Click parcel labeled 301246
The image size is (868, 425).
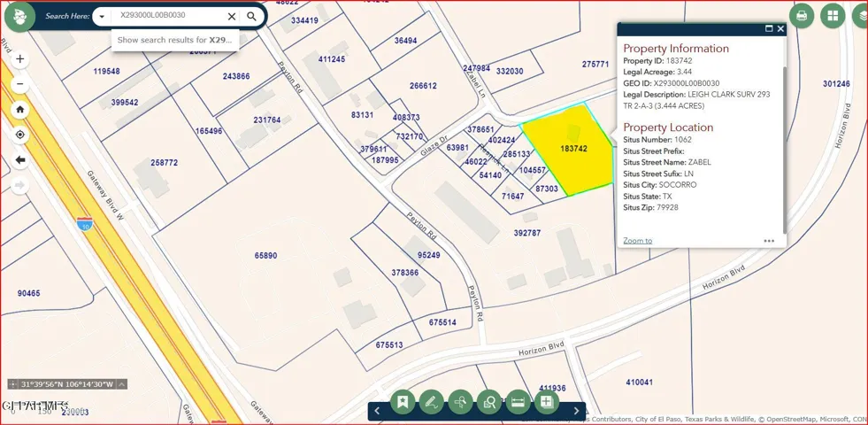click(x=836, y=83)
